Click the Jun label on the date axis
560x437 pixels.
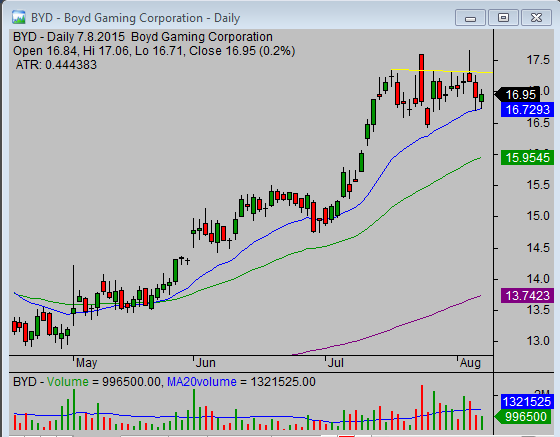coord(206,363)
